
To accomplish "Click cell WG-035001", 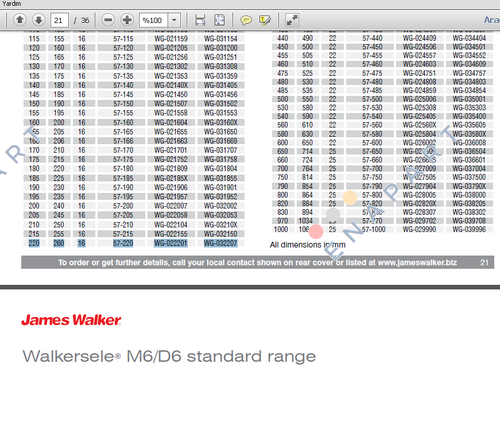I will 469,99.
